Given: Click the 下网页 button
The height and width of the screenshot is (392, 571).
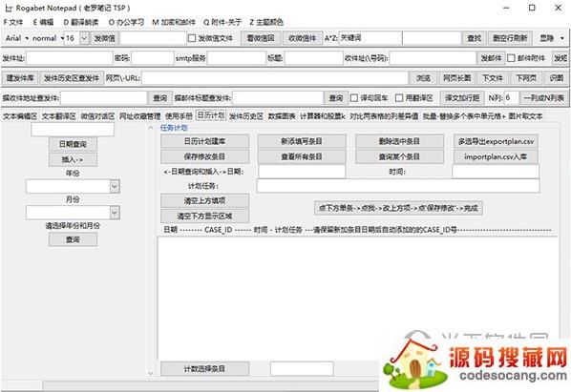Looking at the screenshot, I should (x=526, y=78).
